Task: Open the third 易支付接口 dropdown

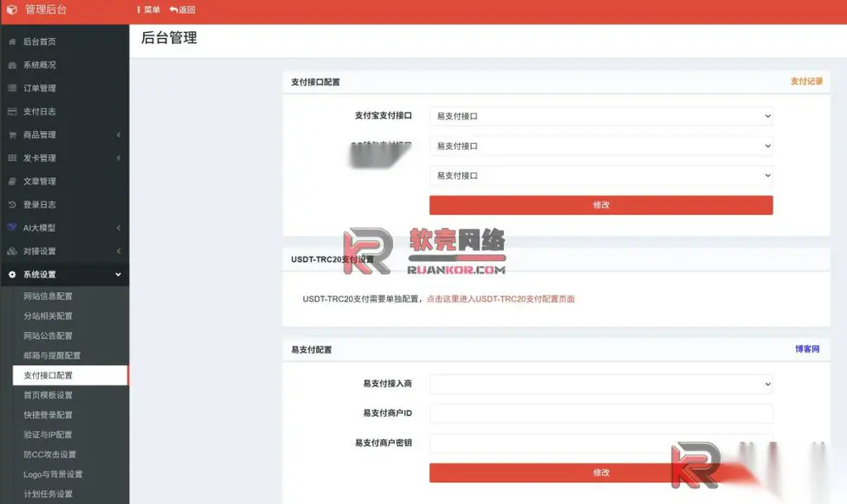Action: [x=601, y=175]
